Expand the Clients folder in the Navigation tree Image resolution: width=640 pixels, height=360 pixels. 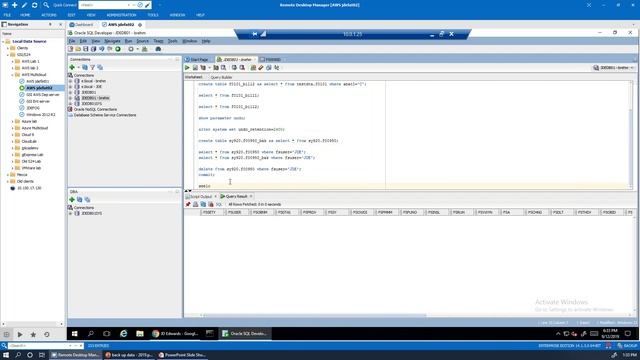pyautogui.click(x=8, y=48)
